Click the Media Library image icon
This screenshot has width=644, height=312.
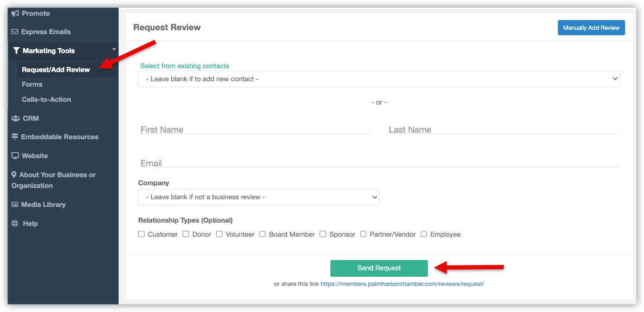coord(15,205)
